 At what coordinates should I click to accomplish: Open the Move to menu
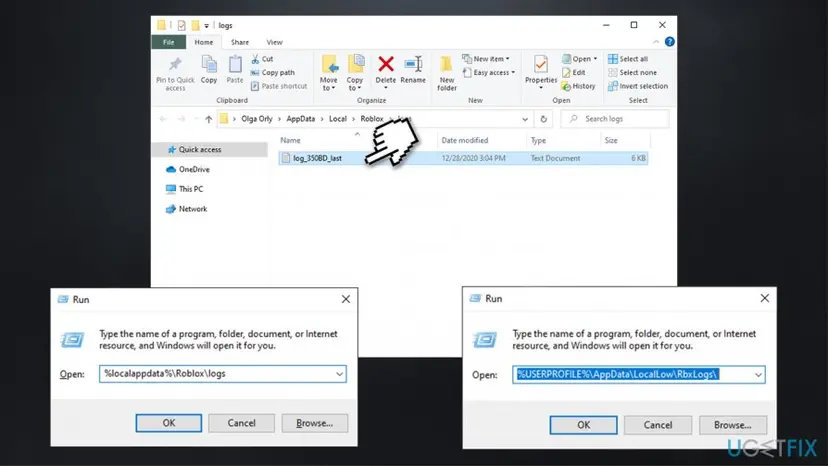coord(328,72)
